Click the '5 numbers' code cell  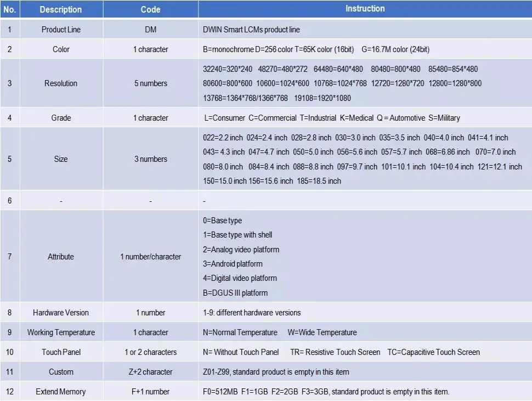point(151,83)
